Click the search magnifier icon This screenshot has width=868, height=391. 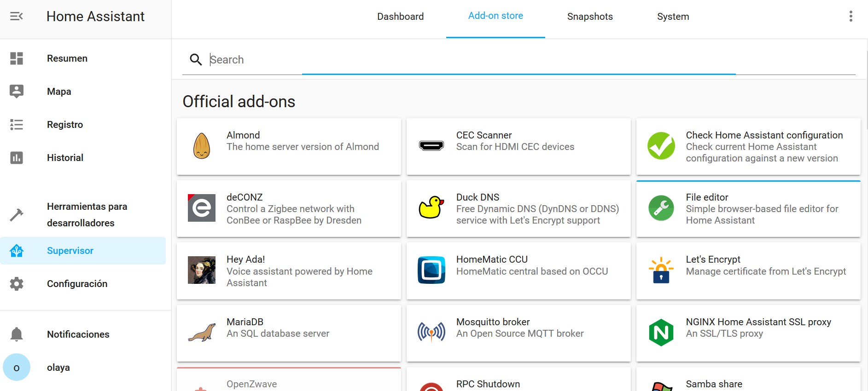[196, 59]
